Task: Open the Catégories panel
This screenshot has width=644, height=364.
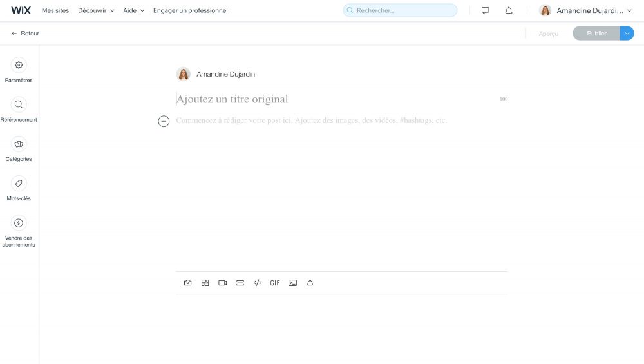Action: coord(19,144)
